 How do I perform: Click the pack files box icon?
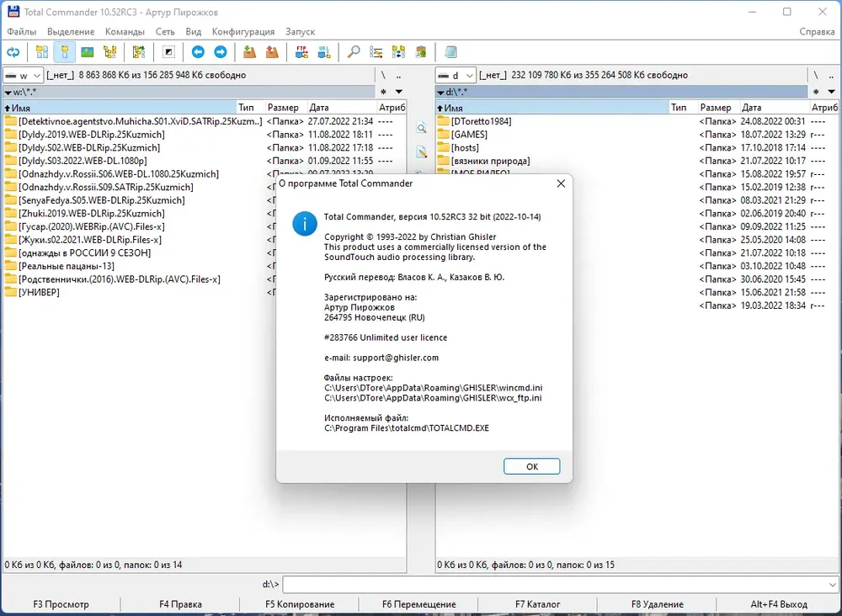(249, 52)
